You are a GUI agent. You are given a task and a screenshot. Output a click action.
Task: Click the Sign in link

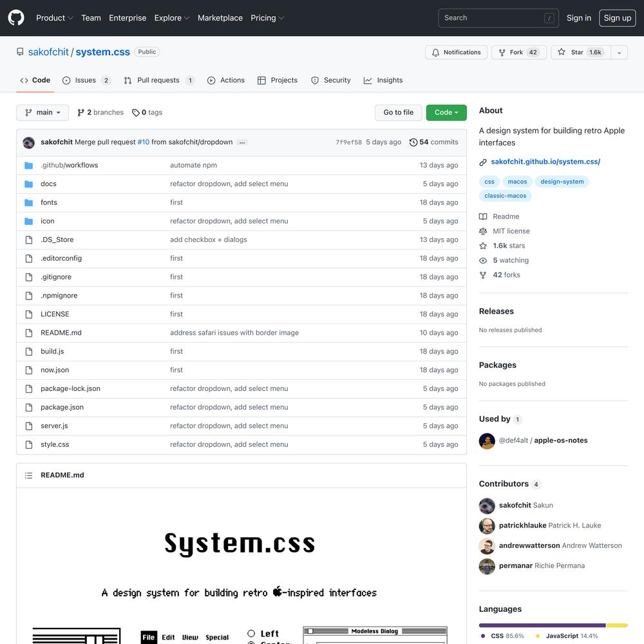click(579, 18)
